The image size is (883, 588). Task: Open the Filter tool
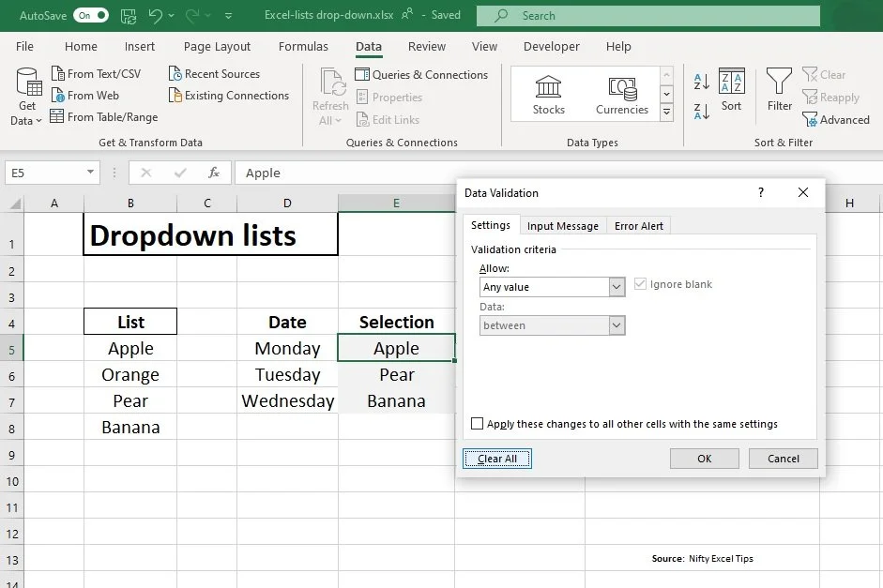[x=779, y=94]
